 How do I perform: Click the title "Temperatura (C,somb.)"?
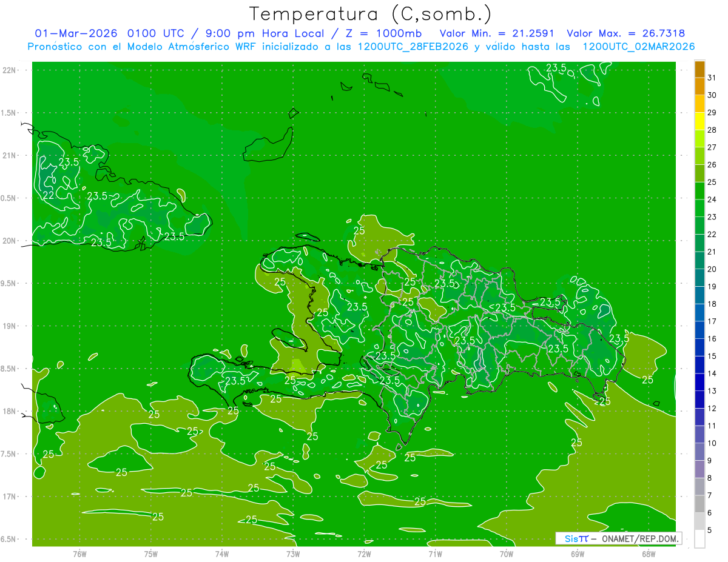click(371, 14)
